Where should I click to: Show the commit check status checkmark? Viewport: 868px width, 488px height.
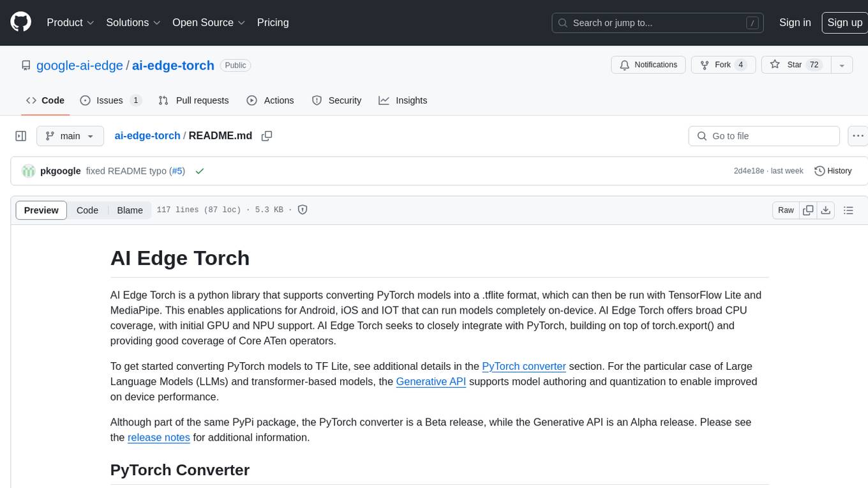tap(200, 171)
